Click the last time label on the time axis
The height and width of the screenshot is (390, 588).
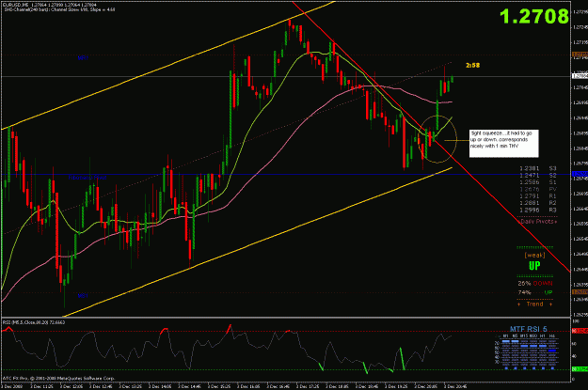(x=455, y=386)
